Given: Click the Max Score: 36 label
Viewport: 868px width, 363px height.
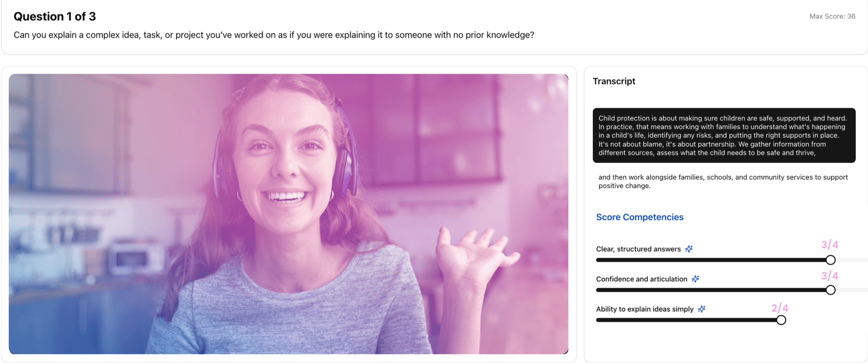Looking at the screenshot, I should point(832,16).
